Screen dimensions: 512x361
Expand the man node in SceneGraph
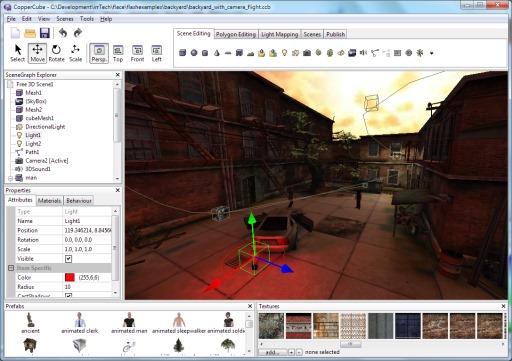[x=10, y=178]
